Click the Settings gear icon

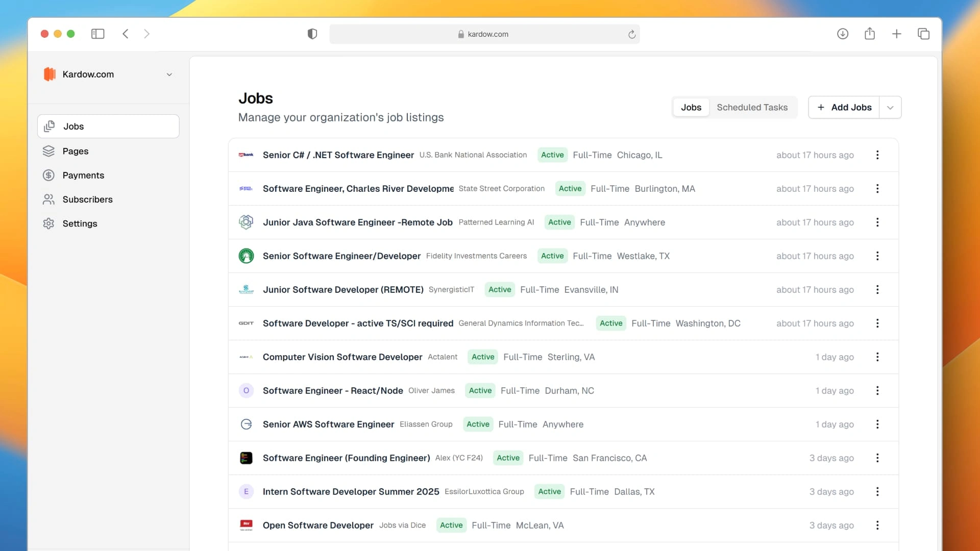click(48, 223)
